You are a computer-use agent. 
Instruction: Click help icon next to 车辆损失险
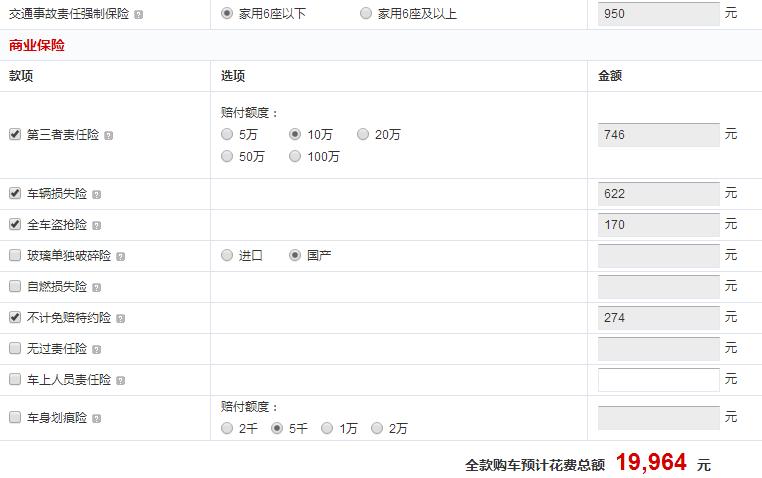pos(96,195)
